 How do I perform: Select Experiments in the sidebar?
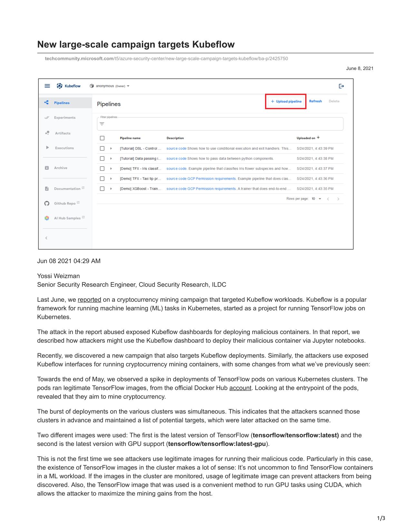(65, 118)
